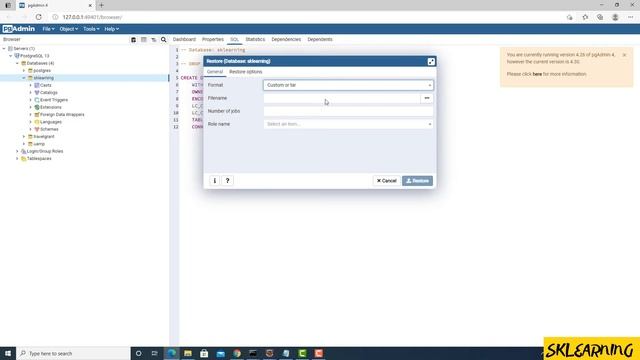
Task: Click the browser favorites star icon
Action: pyautogui.click(x=585, y=17)
